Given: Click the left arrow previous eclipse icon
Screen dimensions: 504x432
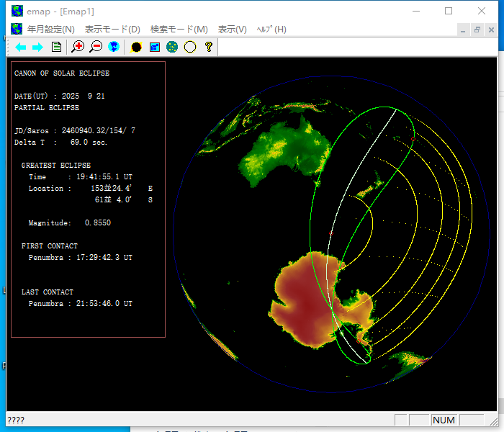Looking at the screenshot, I should (x=21, y=48).
